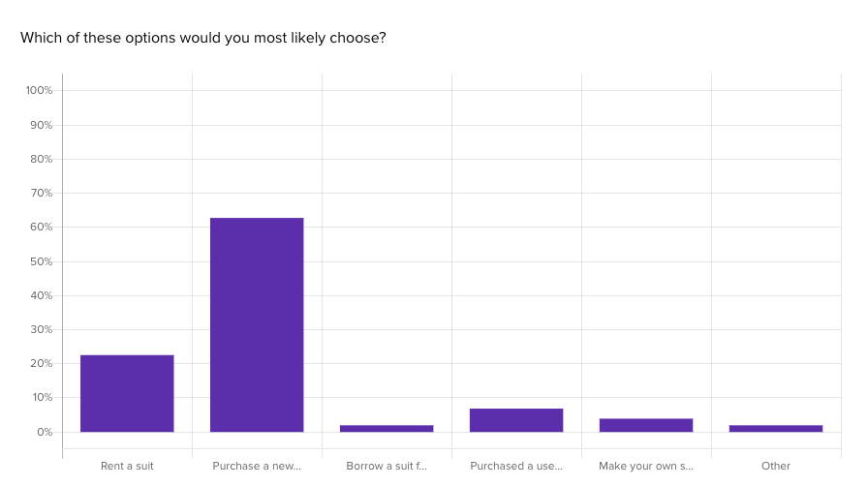Click the Make your own s... label
The width and height of the screenshot is (868, 487).
pyautogui.click(x=646, y=466)
